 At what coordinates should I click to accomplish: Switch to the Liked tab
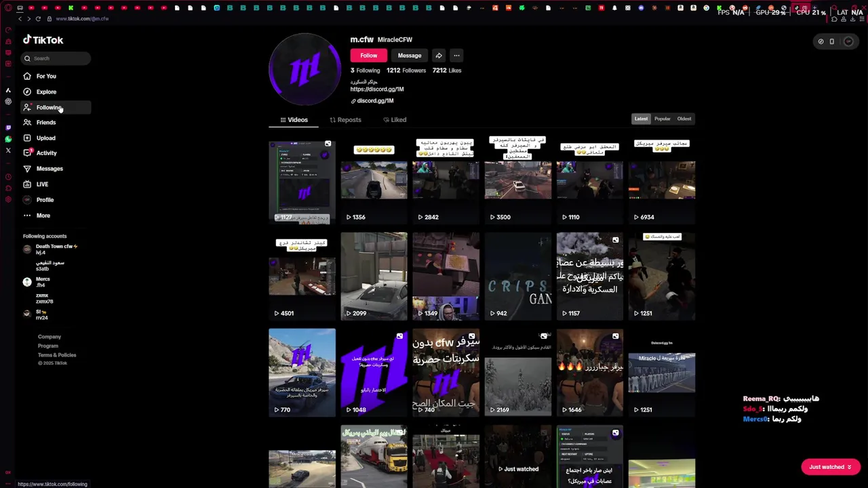click(x=395, y=120)
